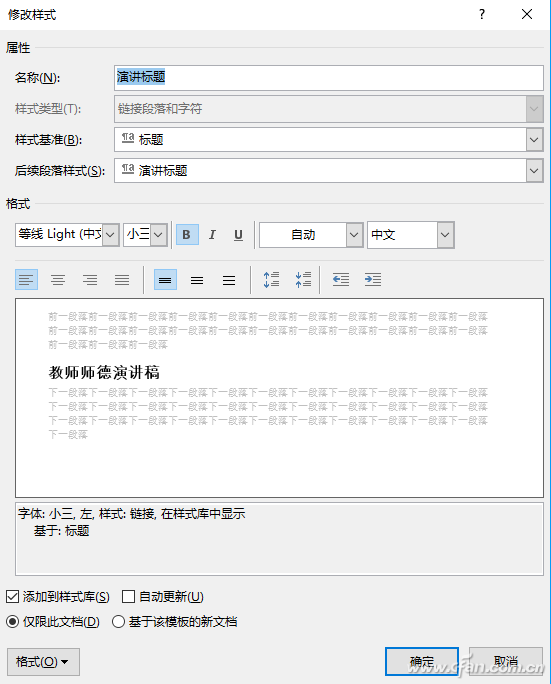
Task: Open the 格式(O) menu button
Action: tap(43, 662)
